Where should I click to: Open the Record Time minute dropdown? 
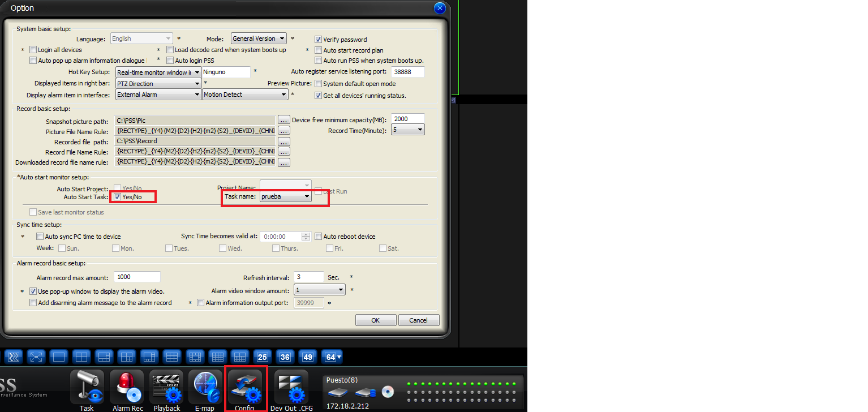point(408,130)
